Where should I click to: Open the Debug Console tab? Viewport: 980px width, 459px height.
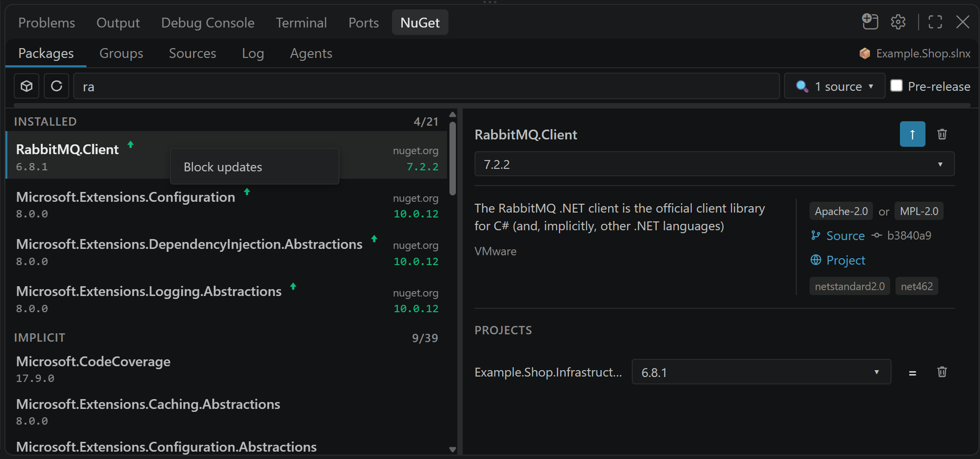coord(208,23)
